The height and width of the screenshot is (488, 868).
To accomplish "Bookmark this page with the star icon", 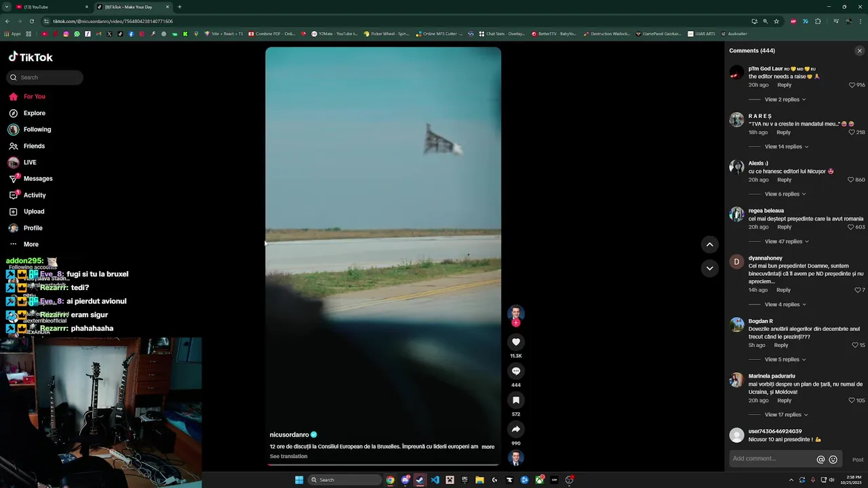I will [776, 21].
